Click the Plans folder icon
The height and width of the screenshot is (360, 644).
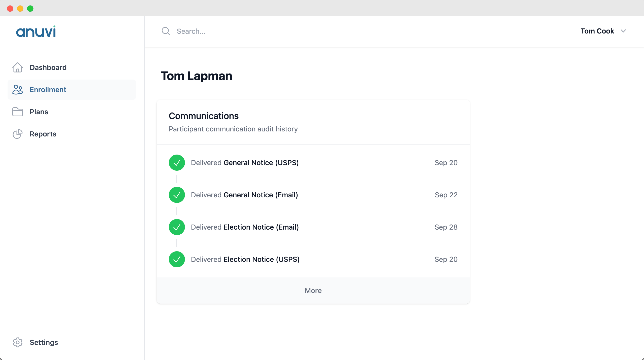coord(18,112)
